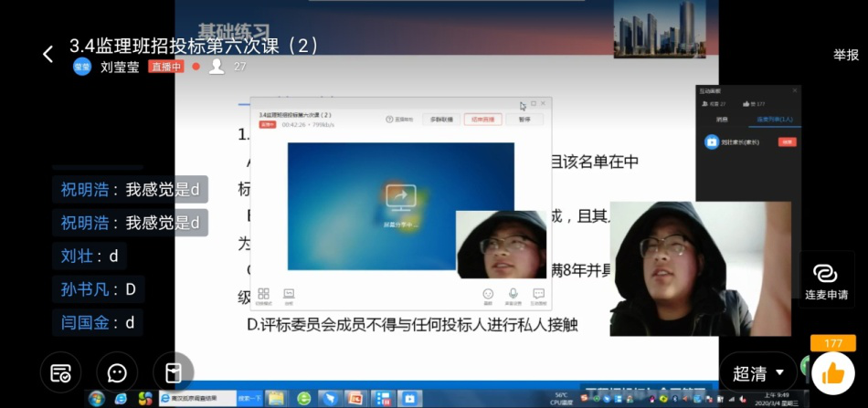
Task: Tap the back arrow to leave the livestream
Action: pyautogui.click(x=48, y=55)
